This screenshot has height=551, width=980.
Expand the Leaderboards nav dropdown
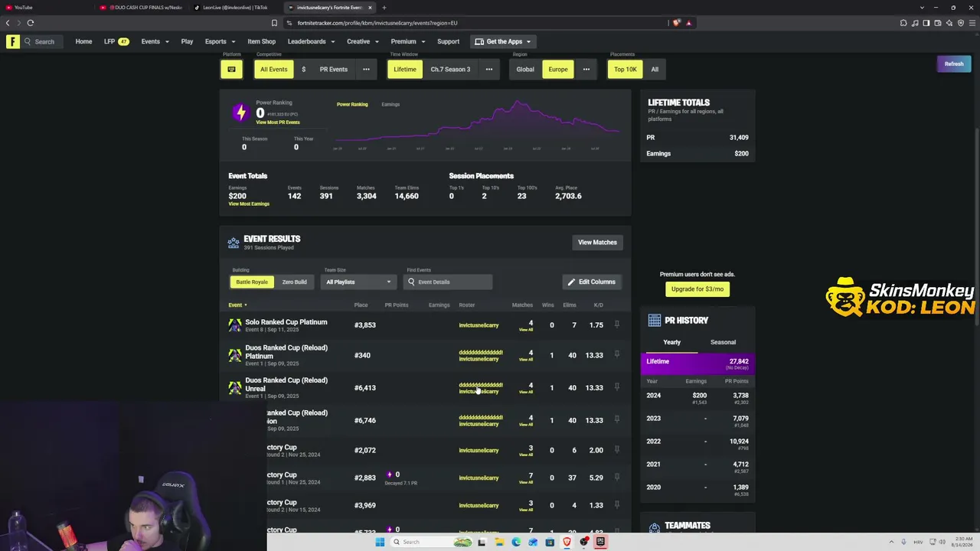(x=311, y=41)
